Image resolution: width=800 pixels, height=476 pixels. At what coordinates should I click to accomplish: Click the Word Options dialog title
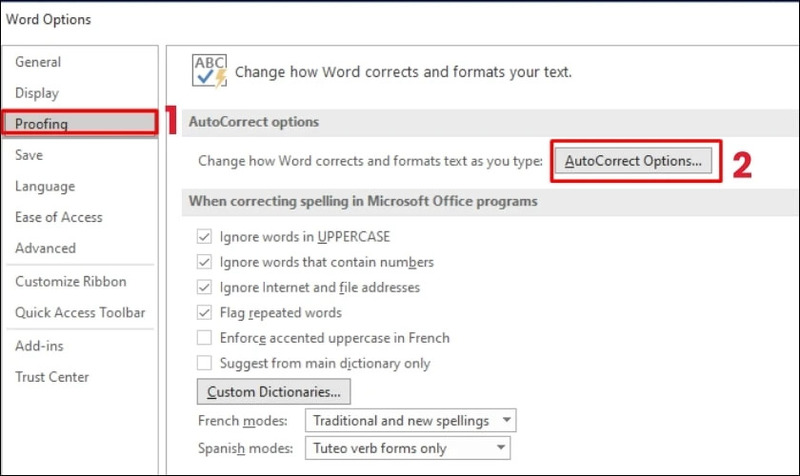[x=48, y=19]
